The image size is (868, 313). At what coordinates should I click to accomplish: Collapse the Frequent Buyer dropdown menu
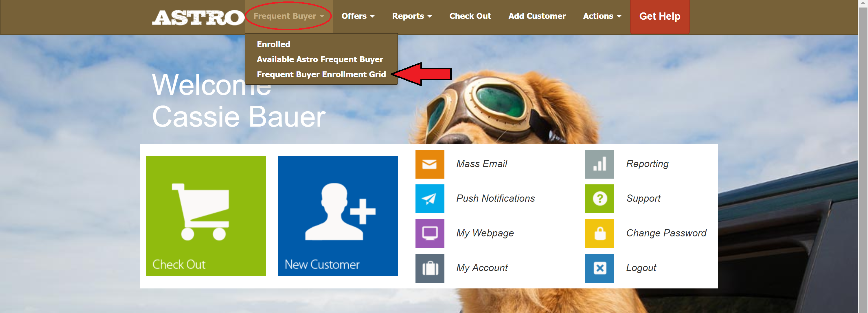coord(289,16)
